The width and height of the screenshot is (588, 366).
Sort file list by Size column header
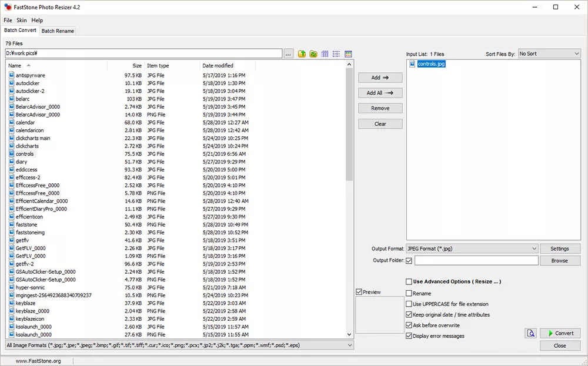pos(125,66)
